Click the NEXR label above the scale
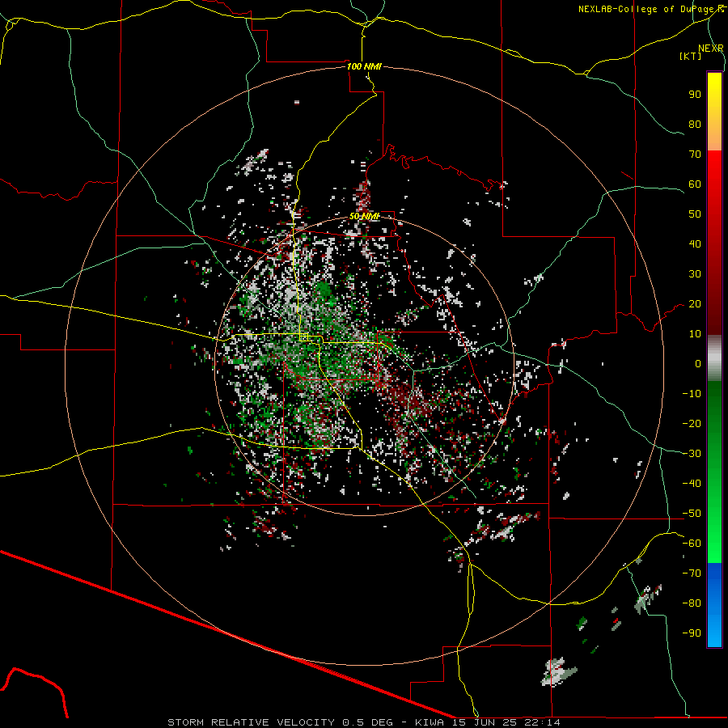The height and width of the screenshot is (728, 728). pyautogui.click(x=711, y=49)
